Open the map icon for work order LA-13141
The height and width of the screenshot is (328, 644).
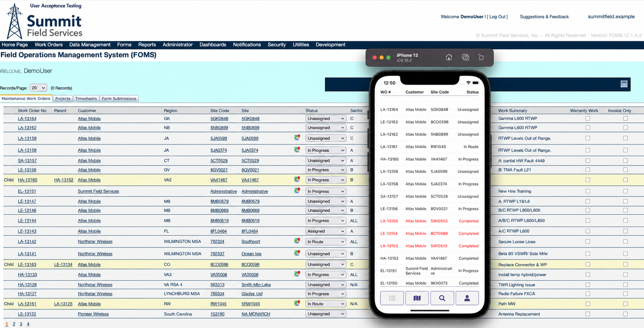tap(297, 253)
